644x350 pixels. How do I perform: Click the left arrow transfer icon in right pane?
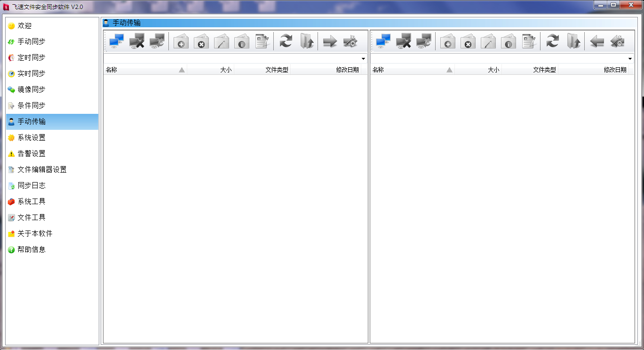[596, 41]
